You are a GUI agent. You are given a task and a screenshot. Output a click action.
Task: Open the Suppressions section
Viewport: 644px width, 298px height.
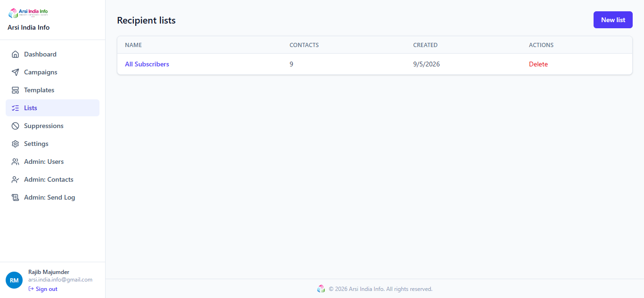52,126
